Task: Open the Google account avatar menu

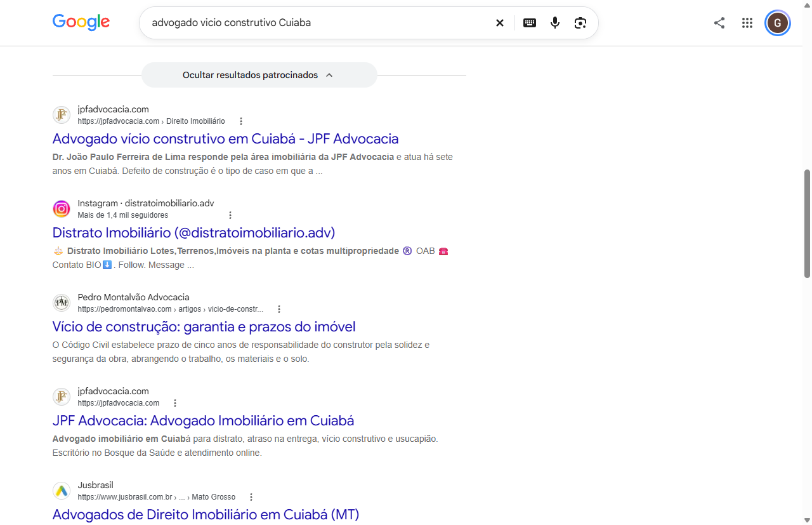Action: [x=778, y=23]
